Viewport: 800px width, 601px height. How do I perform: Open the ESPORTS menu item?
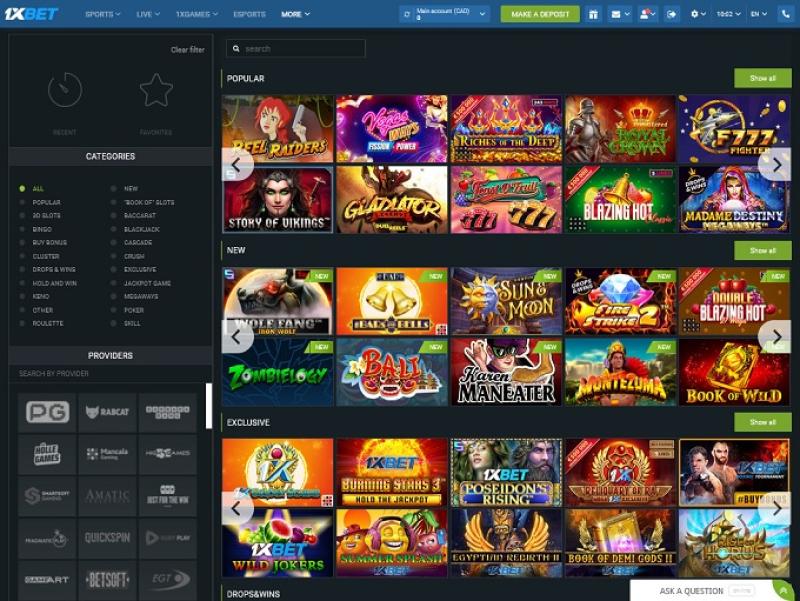[249, 14]
